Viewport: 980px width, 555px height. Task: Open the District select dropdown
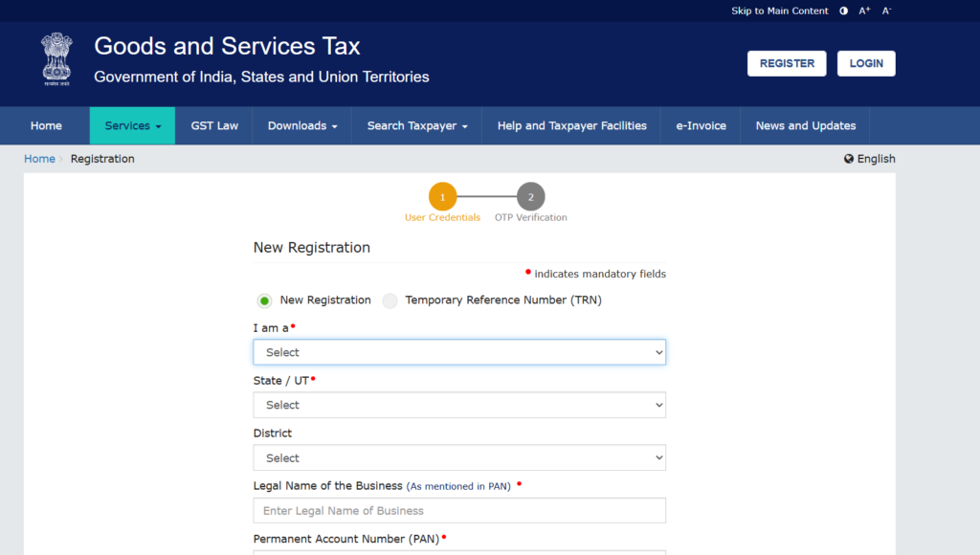tap(459, 457)
